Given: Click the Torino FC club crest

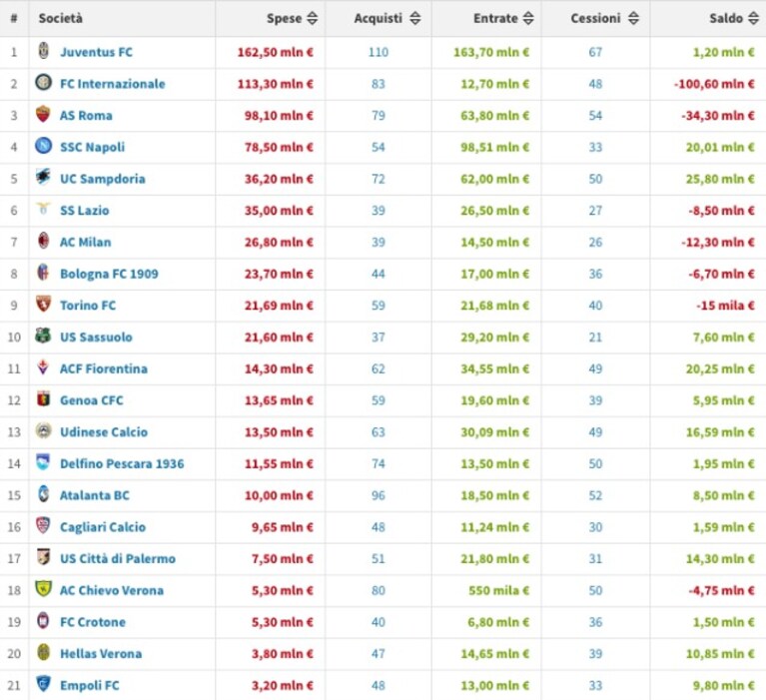Looking at the screenshot, I should pyautogui.click(x=44, y=304).
